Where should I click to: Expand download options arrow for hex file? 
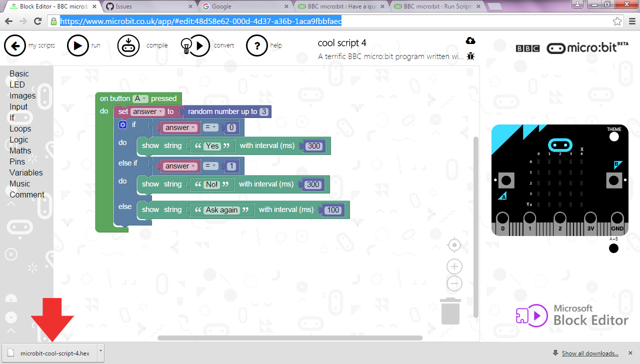coord(100,352)
